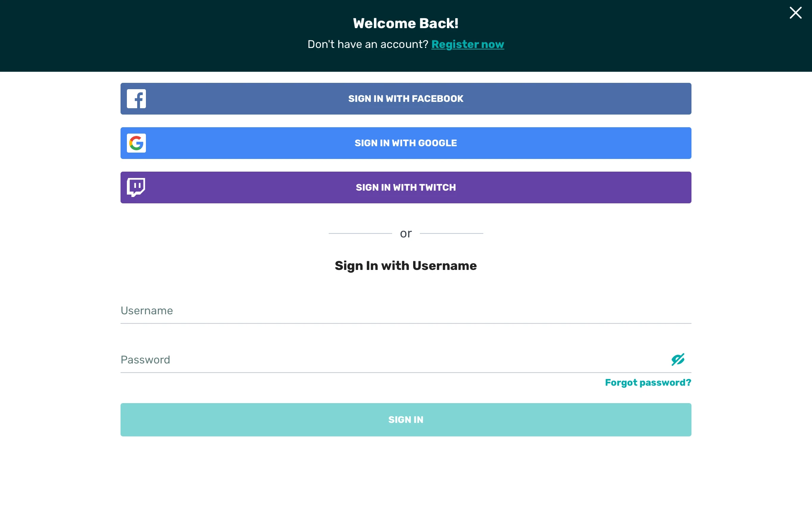
Task: Focus the Username input field
Action: 406,311
